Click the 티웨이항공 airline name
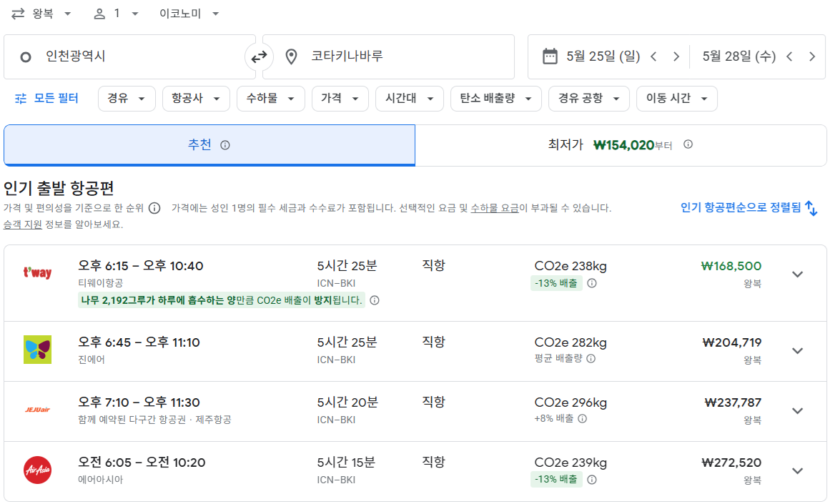Image resolution: width=830 pixels, height=504 pixels. (x=101, y=283)
